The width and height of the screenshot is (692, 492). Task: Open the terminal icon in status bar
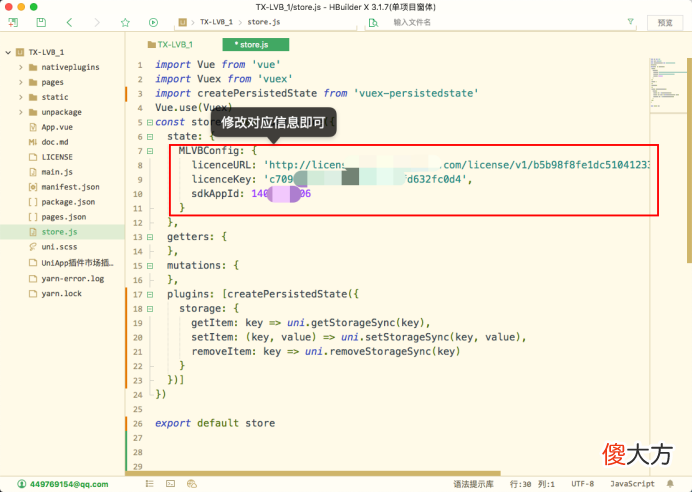[170, 484]
